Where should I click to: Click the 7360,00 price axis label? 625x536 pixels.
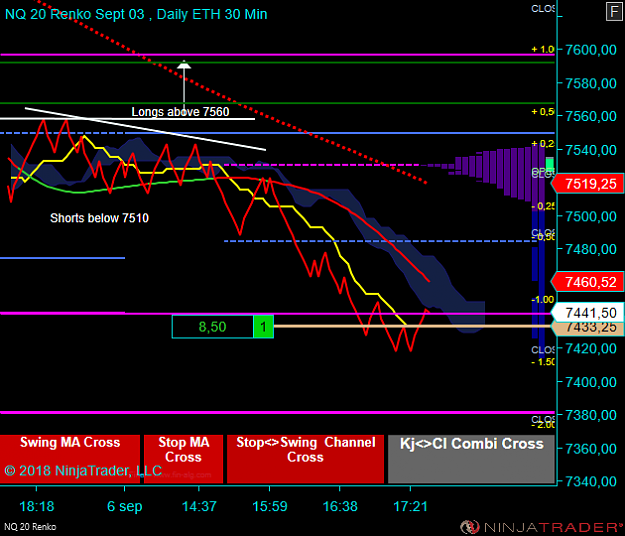pos(591,449)
